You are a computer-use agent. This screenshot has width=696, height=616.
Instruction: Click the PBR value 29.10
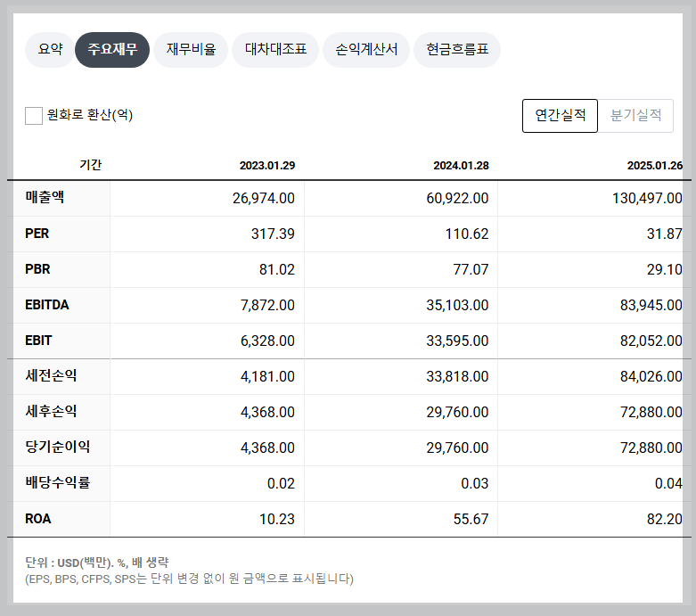665,269
